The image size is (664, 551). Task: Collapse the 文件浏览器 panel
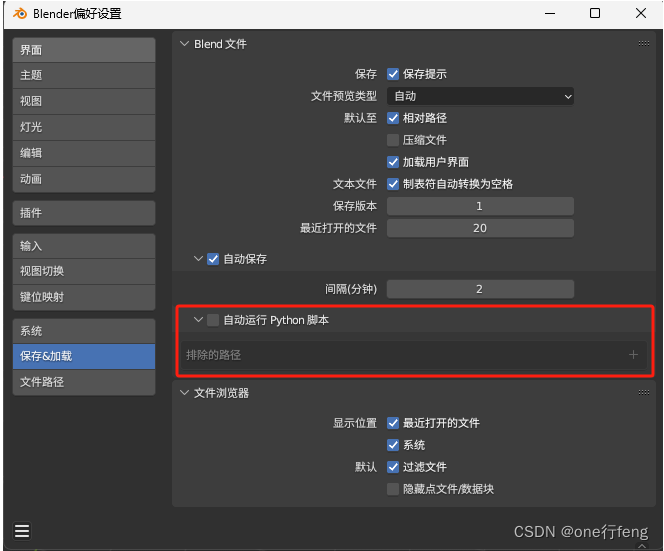point(184,393)
